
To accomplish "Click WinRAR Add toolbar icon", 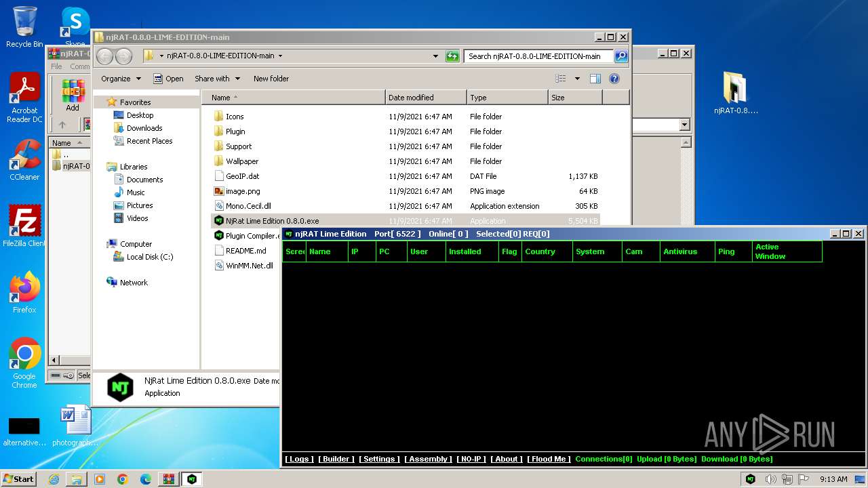I will pos(73,95).
